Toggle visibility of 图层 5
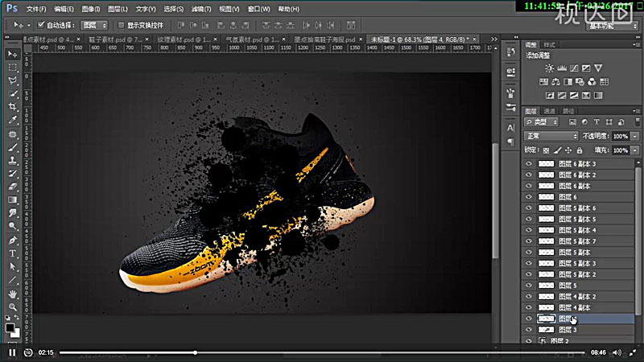Image resolution: width=644 pixels, height=362 pixels. [x=529, y=286]
